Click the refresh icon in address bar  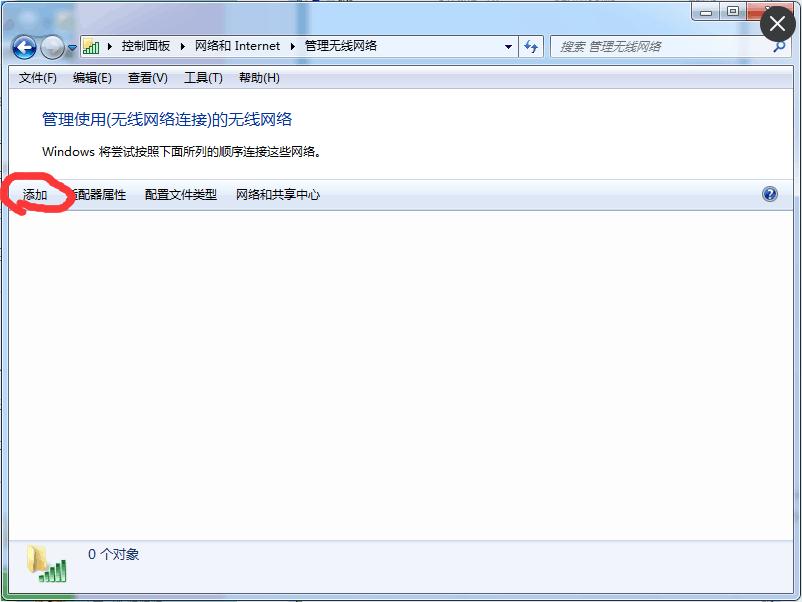click(x=531, y=47)
